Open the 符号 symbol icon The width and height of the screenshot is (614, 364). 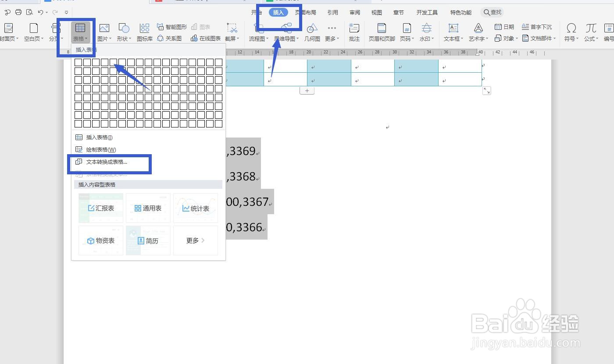pyautogui.click(x=571, y=32)
